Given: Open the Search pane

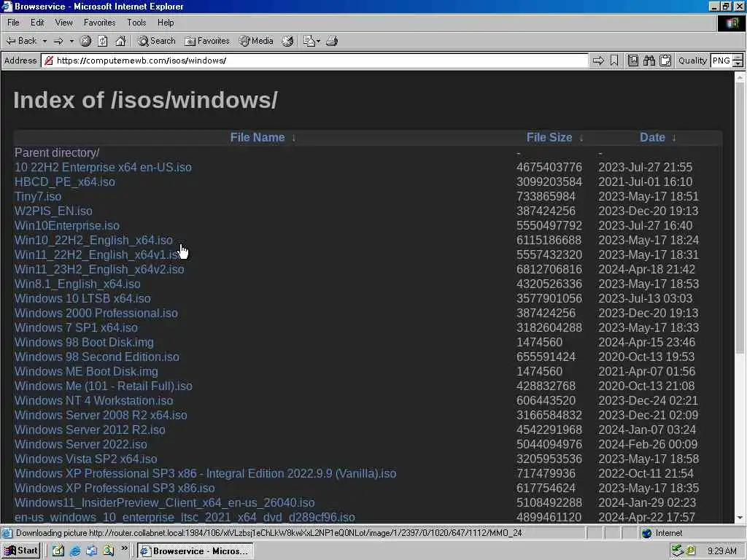Looking at the screenshot, I should (157, 41).
